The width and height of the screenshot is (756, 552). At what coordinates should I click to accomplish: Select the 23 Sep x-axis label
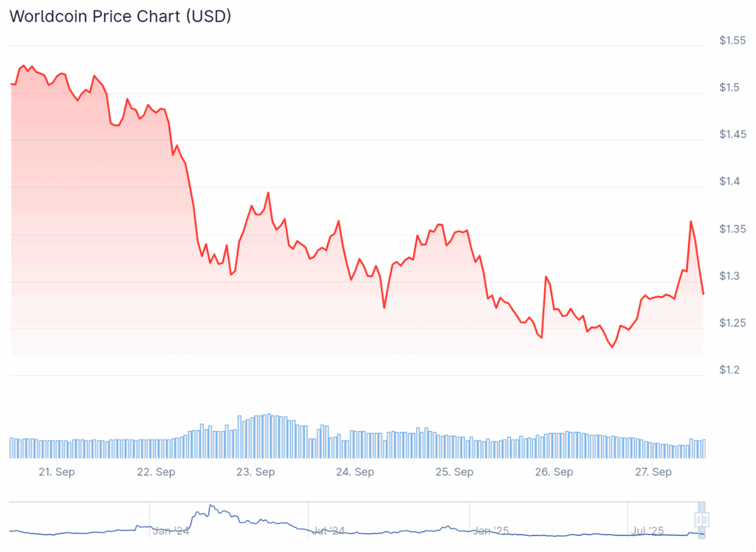coord(255,472)
